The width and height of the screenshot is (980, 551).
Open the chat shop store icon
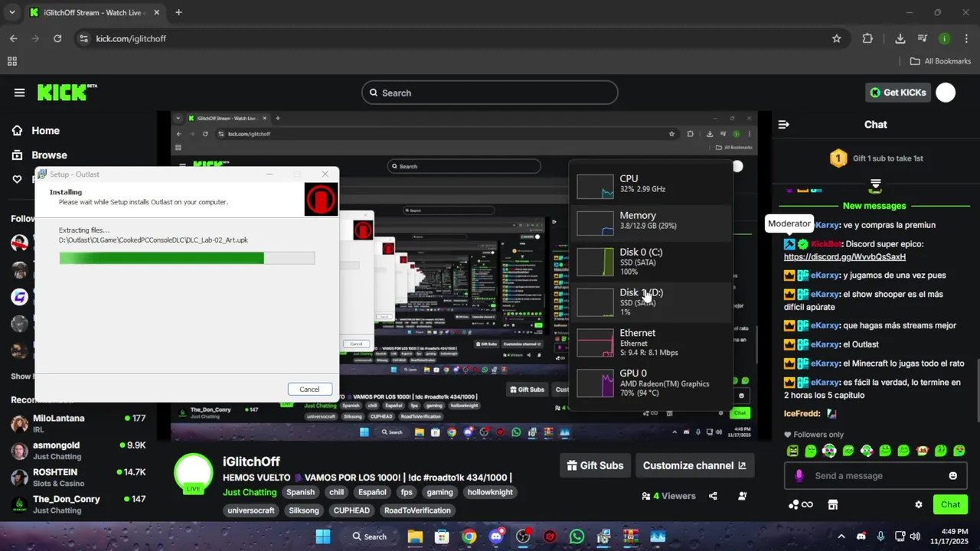click(x=833, y=505)
